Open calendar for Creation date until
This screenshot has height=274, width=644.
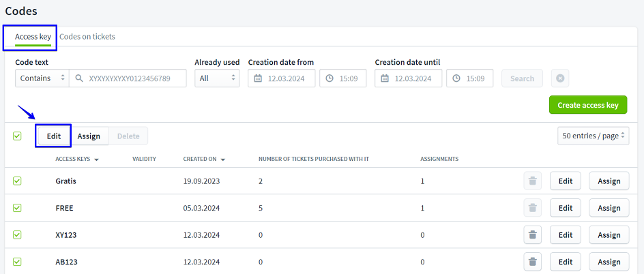385,78
